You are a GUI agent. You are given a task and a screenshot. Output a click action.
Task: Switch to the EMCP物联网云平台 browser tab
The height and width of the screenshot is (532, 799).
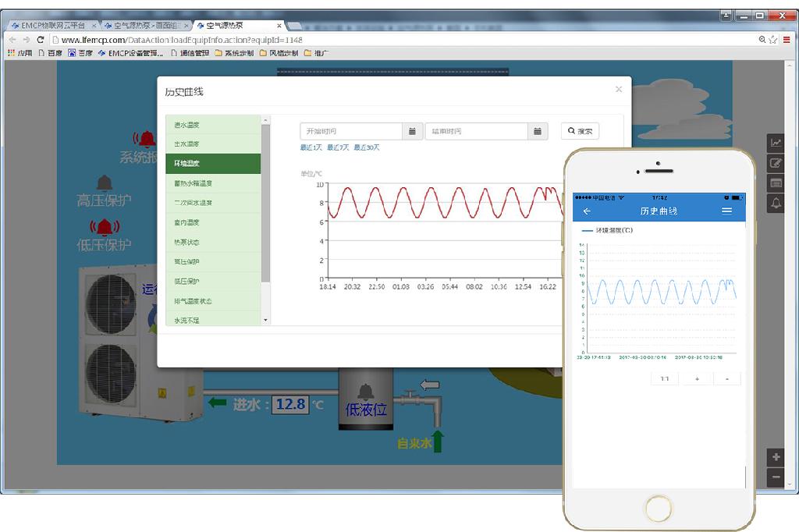click(53, 26)
